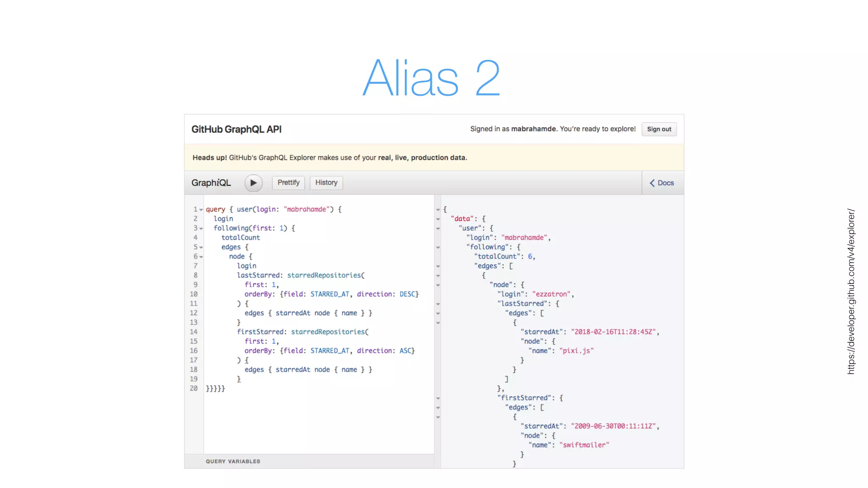Screen dimensions: 868x488
Task: Click the Prettify button
Action: tap(289, 183)
